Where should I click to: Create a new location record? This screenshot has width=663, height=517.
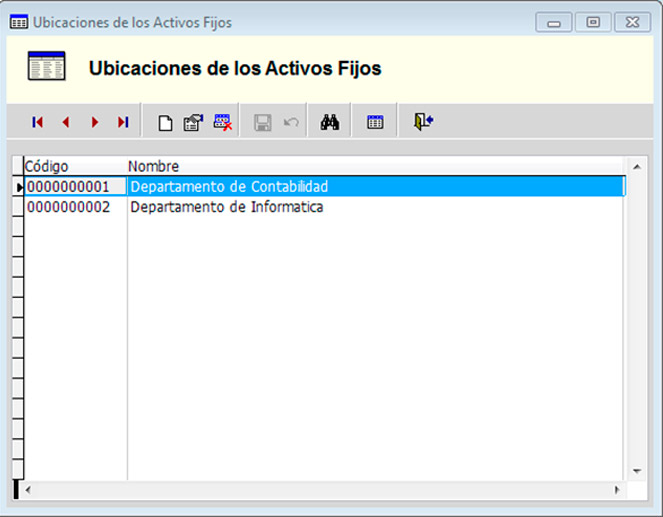click(x=166, y=122)
